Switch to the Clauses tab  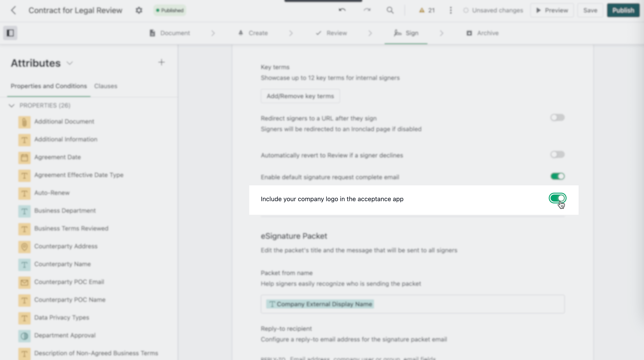[x=105, y=86]
